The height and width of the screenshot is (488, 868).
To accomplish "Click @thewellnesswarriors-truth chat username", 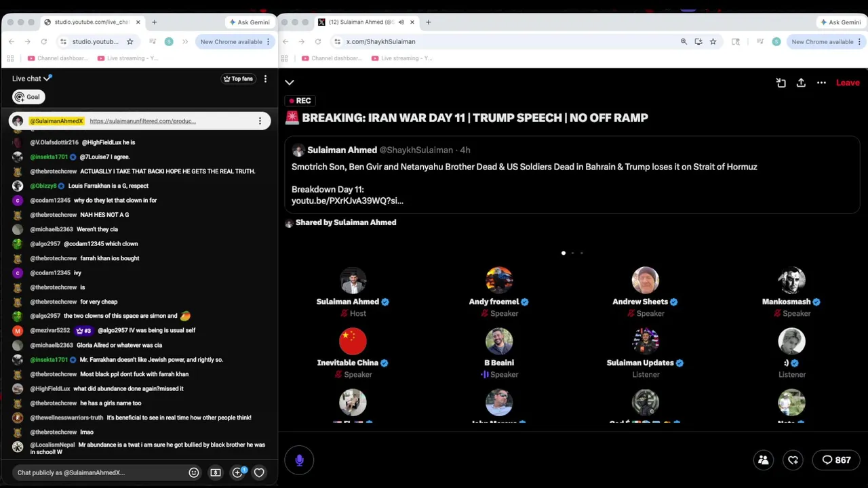I will click(x=66, y=418).
